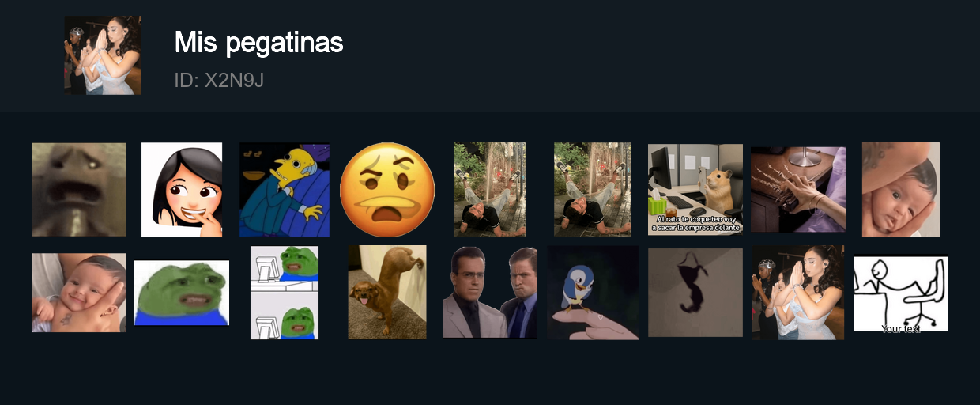Select the Mr. Burns cartoon sticker

(285, 190)
